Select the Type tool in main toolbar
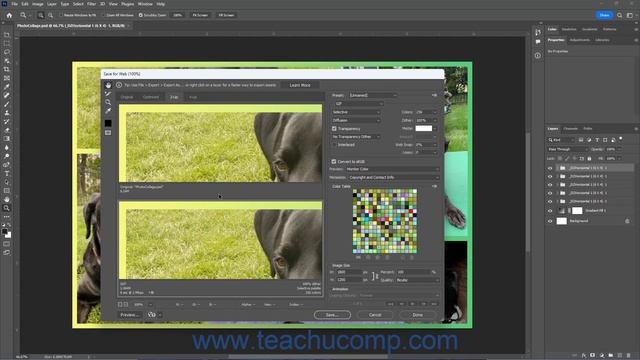640x360 pixels. [7, 173]
